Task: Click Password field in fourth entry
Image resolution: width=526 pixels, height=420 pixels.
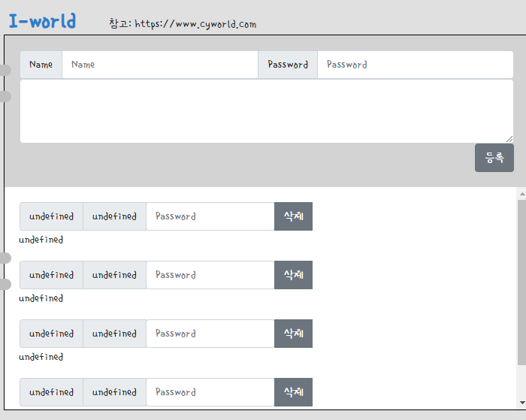Action: click(x=210, y=392)
